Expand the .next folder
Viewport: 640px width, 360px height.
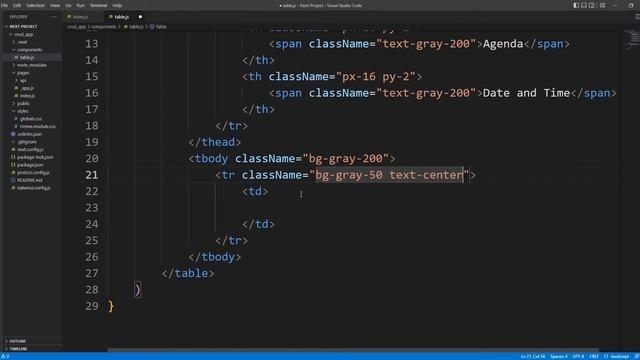[22, 42]
